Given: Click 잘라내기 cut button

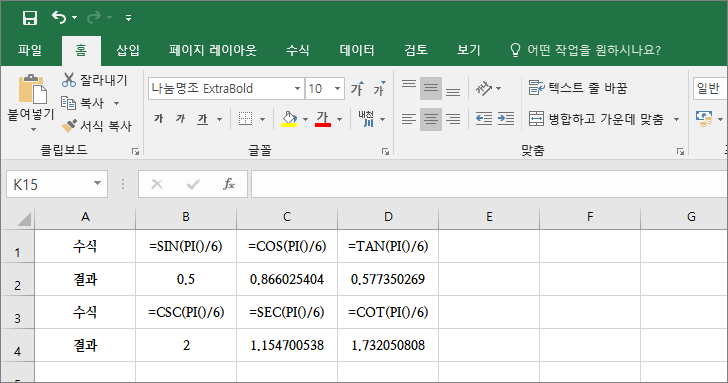Looking at the screenshot, I should tap(95, 80).
